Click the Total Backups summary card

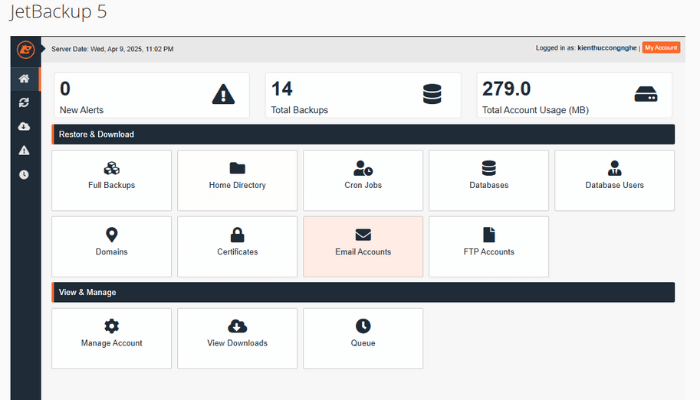pos(363,95)
